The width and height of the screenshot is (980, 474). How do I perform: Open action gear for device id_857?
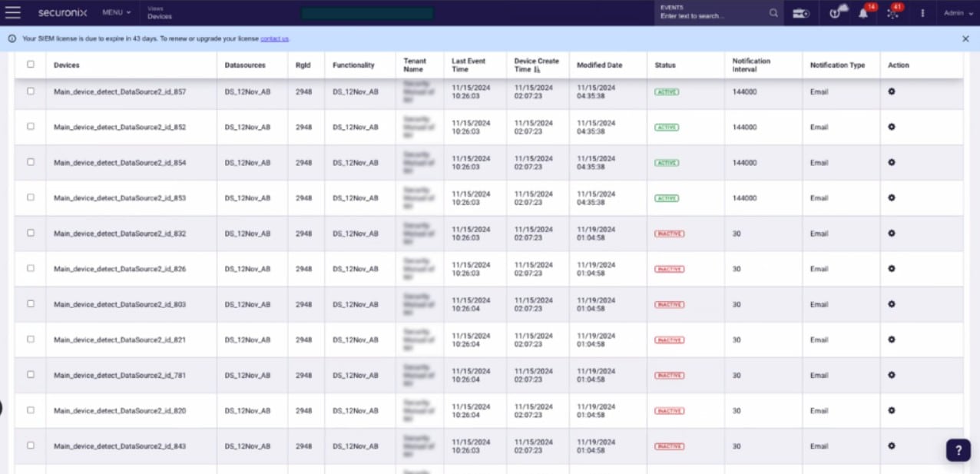892,91
